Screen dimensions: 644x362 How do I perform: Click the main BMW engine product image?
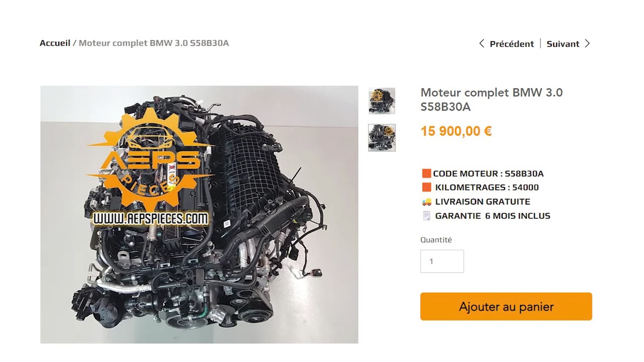click(x=199, y=215)
